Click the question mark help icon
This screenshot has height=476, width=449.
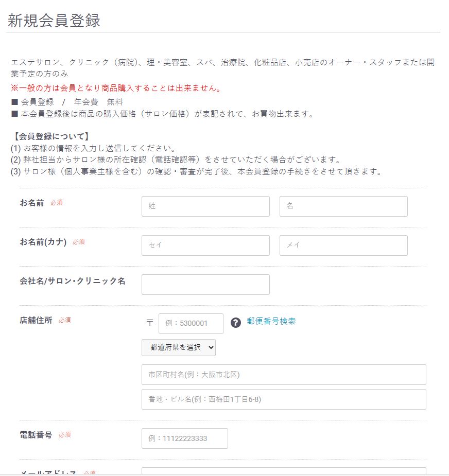236,323
